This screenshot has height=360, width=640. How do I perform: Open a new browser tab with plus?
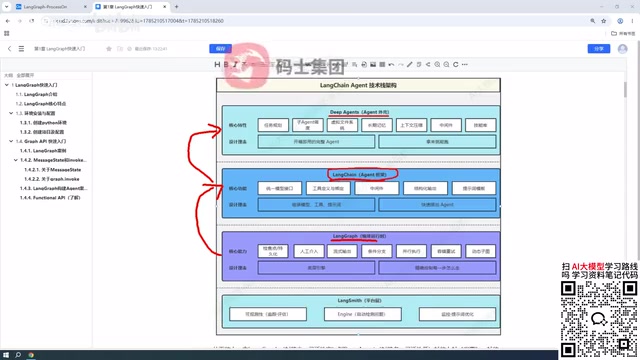point(176,7)
